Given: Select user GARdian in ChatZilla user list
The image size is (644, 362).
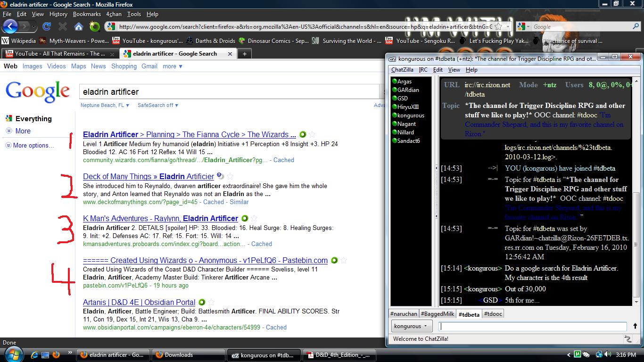Looking at the screenshot, I should click(x=408, y=90).
